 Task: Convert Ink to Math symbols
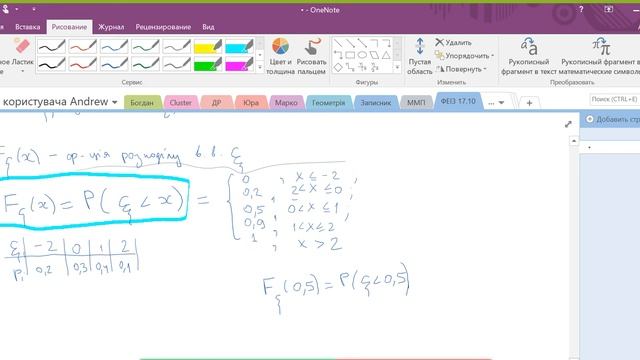pyautogui.click(x=599, y=56)
